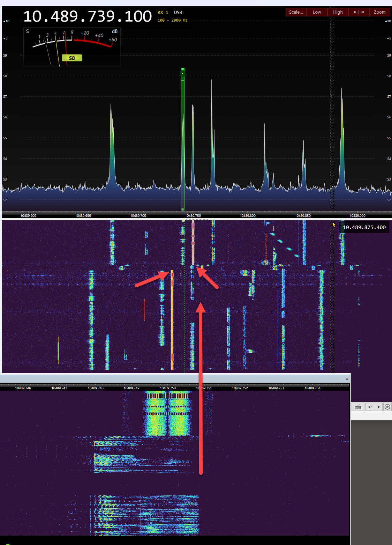
Task: Click the fast-forward circle icon
Action: pos(387,407)
